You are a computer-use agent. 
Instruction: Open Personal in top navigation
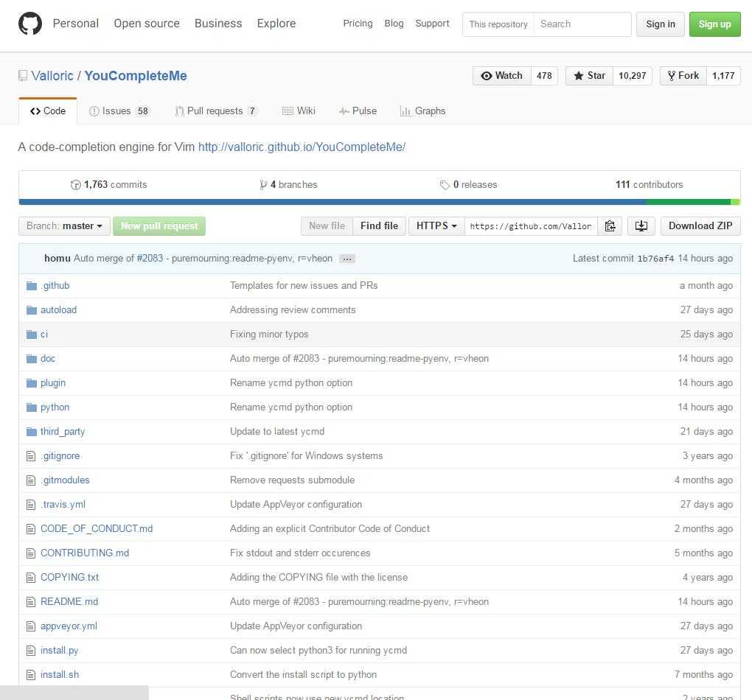click(x=76, y=24)
